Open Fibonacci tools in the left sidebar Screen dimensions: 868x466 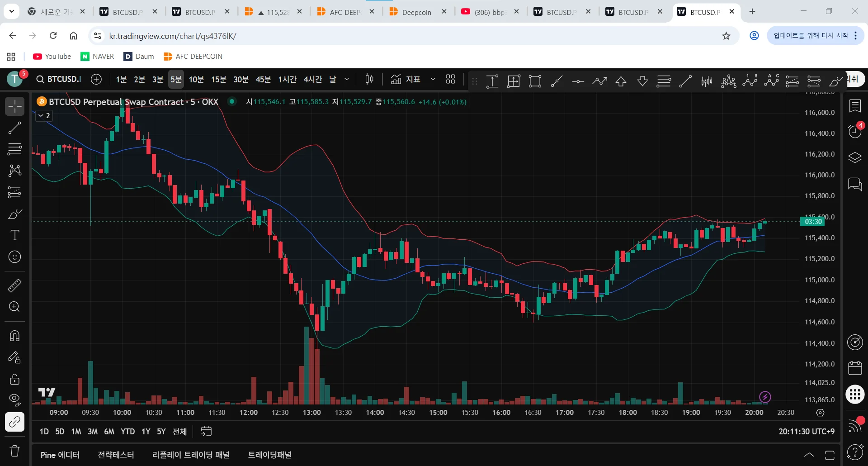[15, 149]
